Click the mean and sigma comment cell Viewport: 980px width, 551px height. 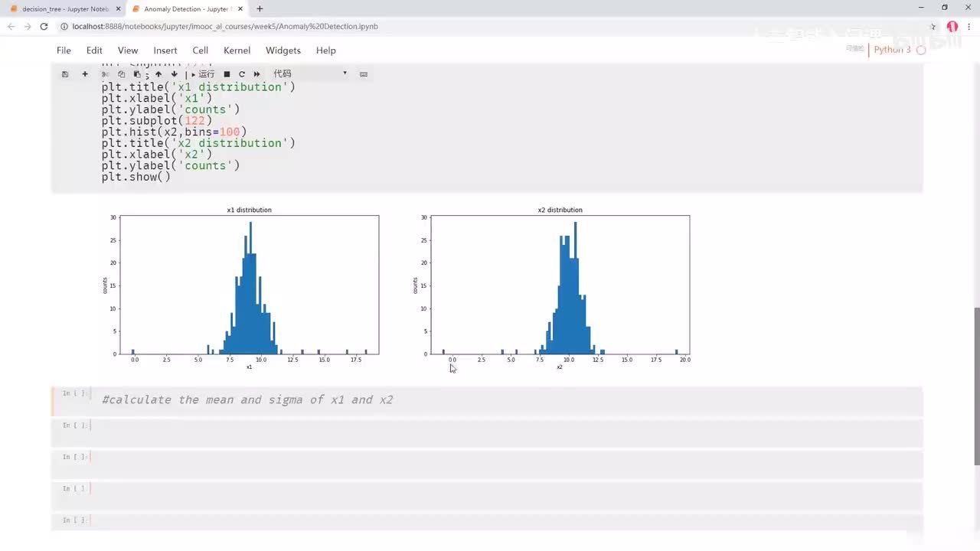506,400
